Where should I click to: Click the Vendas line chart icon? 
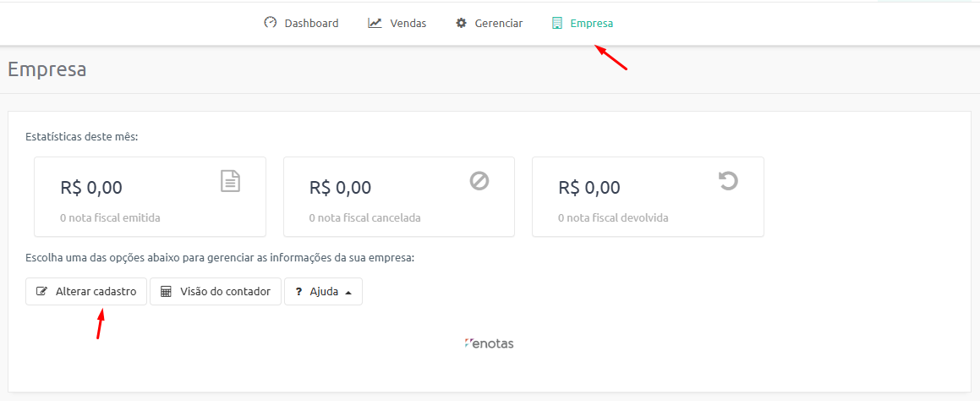coord(375,23)
